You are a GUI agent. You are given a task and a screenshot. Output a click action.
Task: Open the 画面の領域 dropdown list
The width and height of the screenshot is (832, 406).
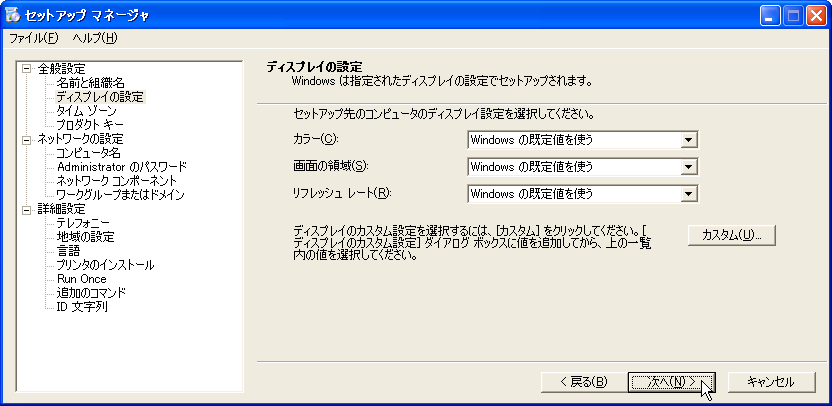[687, 166]
